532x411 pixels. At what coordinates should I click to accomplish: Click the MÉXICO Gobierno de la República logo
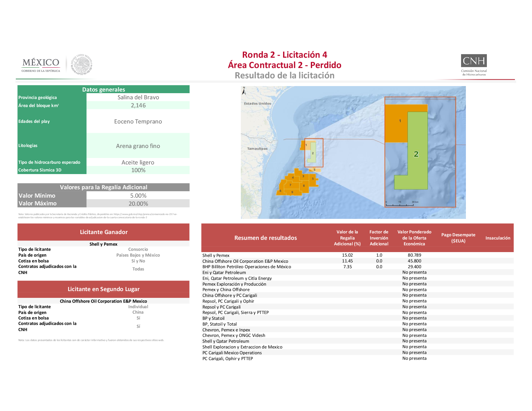point(41,65)
